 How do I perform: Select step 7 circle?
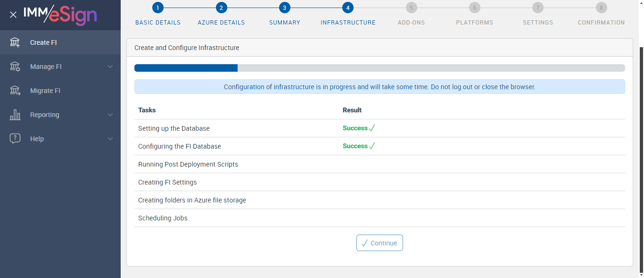click(x=537, y=8)
